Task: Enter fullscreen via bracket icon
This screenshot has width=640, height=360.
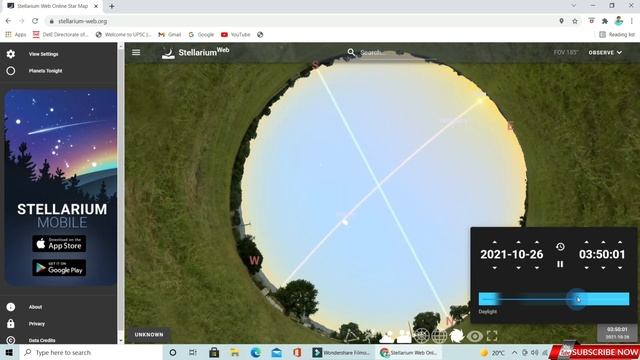Action: coord(492,336)
